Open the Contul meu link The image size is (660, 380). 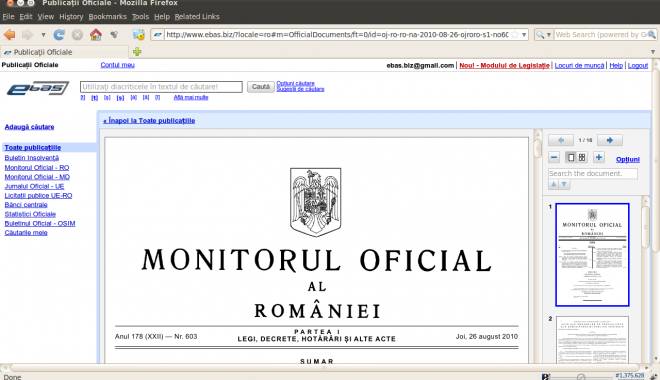click(x=117, y=65)
